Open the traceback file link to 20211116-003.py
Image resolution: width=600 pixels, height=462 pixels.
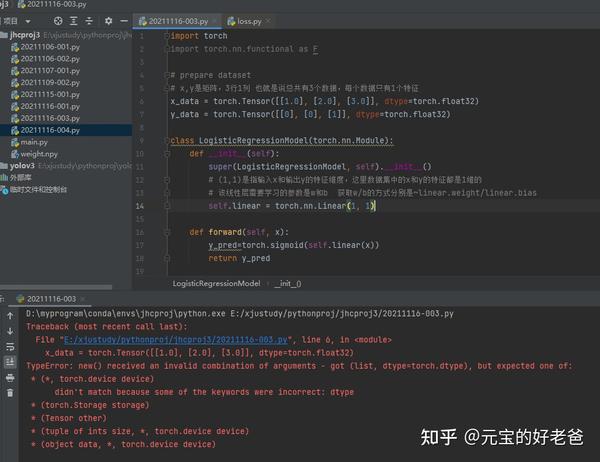point(176,340)
